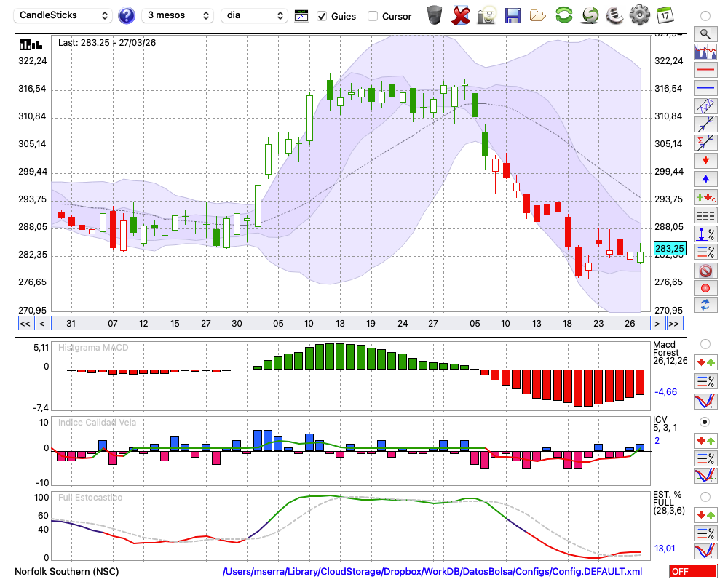
Task: Open the 3 mesos period dropdown
Action: point(178,15)
